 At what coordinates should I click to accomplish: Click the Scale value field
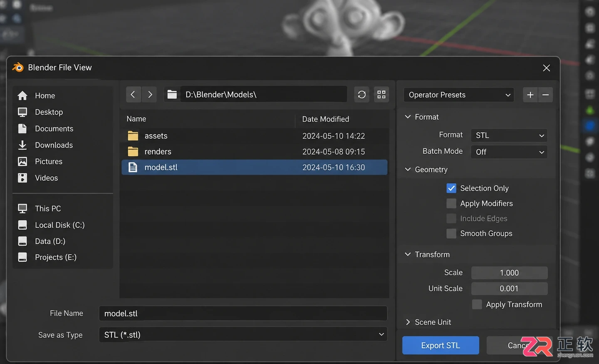click(x=509, y=273)
